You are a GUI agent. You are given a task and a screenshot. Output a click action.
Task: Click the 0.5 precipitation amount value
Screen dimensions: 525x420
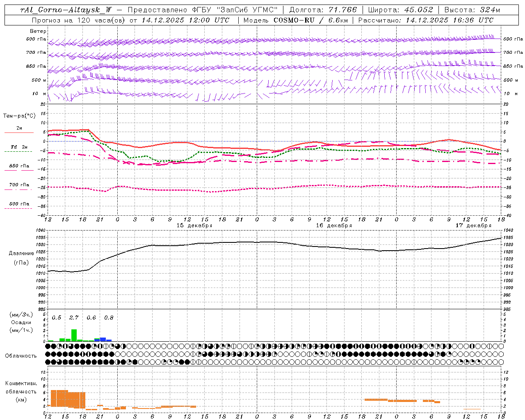(57, 317)
